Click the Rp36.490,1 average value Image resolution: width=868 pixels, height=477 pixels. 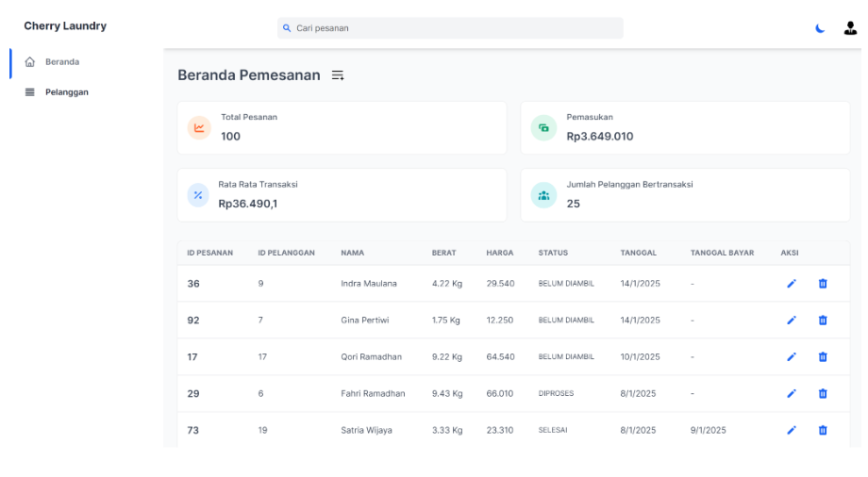[247, 205]
